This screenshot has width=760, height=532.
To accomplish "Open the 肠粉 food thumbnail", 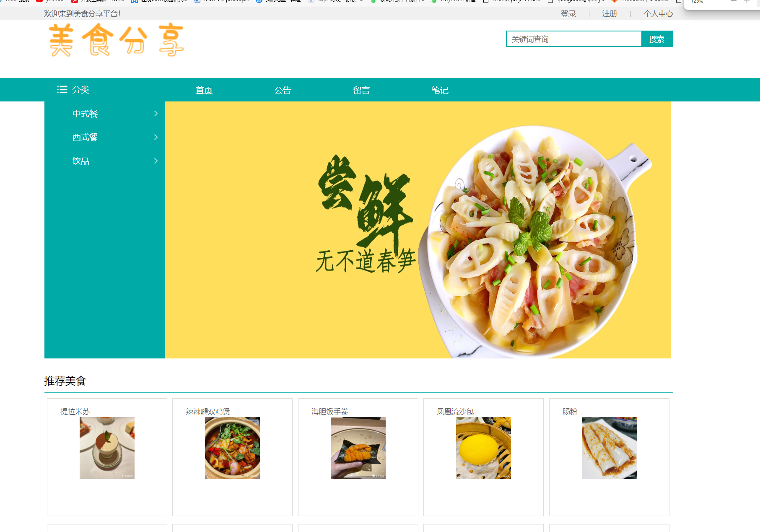I will click(609, 448).
